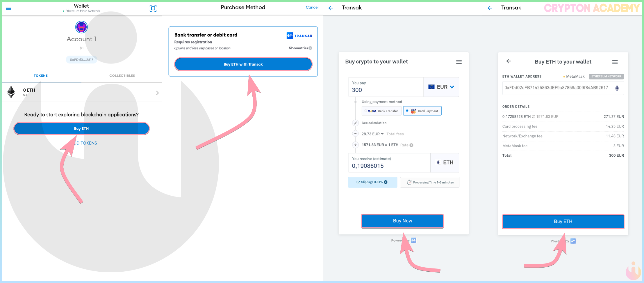Click the divide icon beside the exchange rate
Image resolution: width=644 pixels, height=283 pixels.
355,145
